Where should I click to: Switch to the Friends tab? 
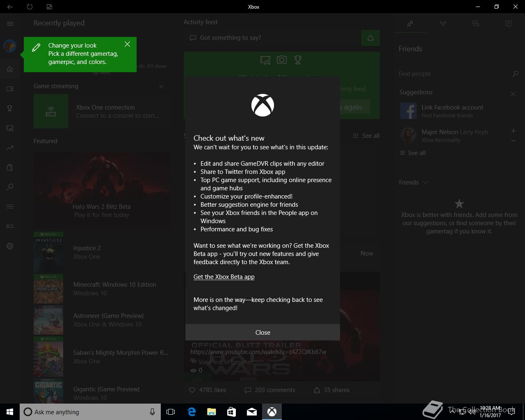[410, 24]
